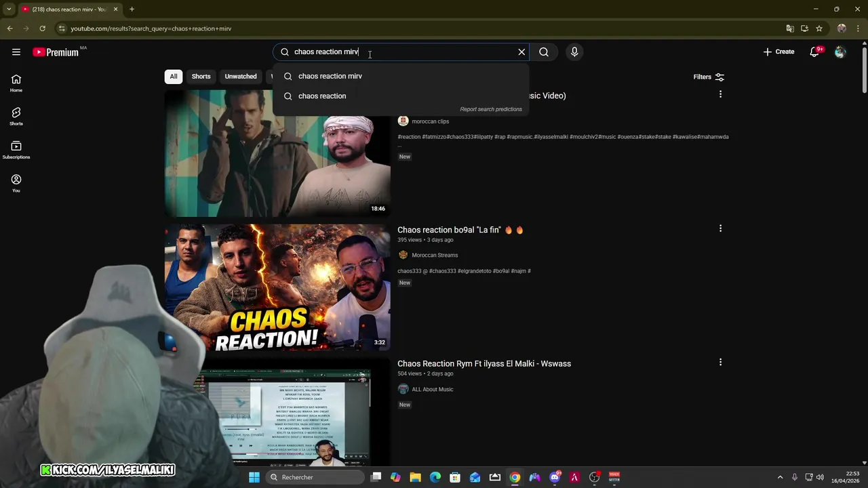The height and width of the screenshot is (488, 868).
Task: Open 'Chaos Reaction Rym Ft ilyass El Malki' title
Action: point(484,364)
